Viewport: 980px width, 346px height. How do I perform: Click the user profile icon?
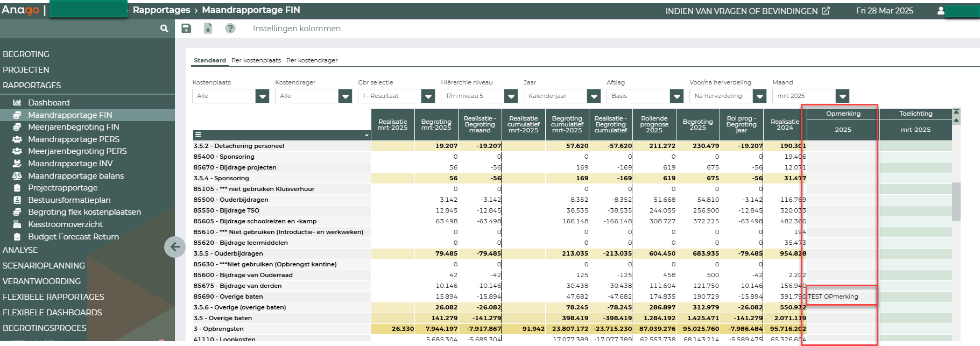coord(941,11)
